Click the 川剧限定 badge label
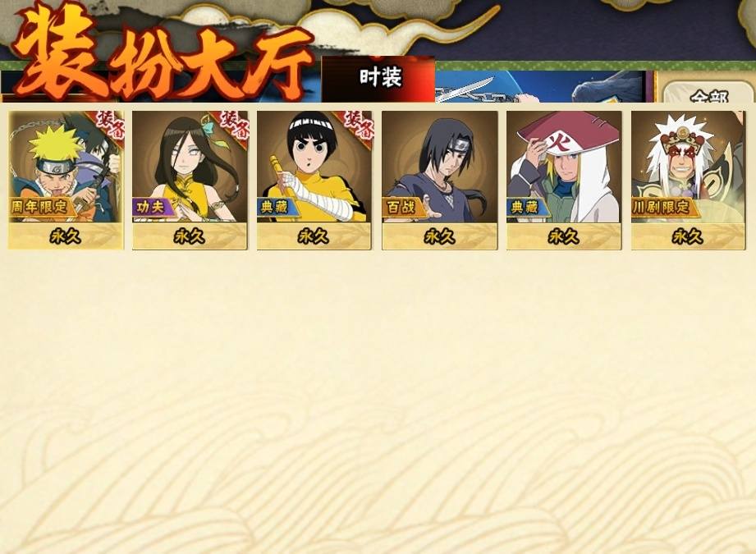 [x=663, y=207]
